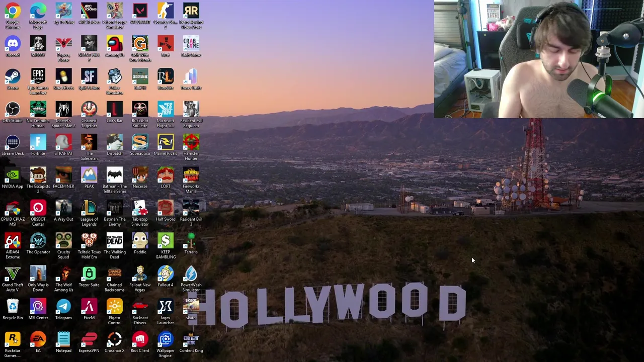Select the ARC Raiders game icon
Viewport: 644px width, 362px height.
[89, 10]
